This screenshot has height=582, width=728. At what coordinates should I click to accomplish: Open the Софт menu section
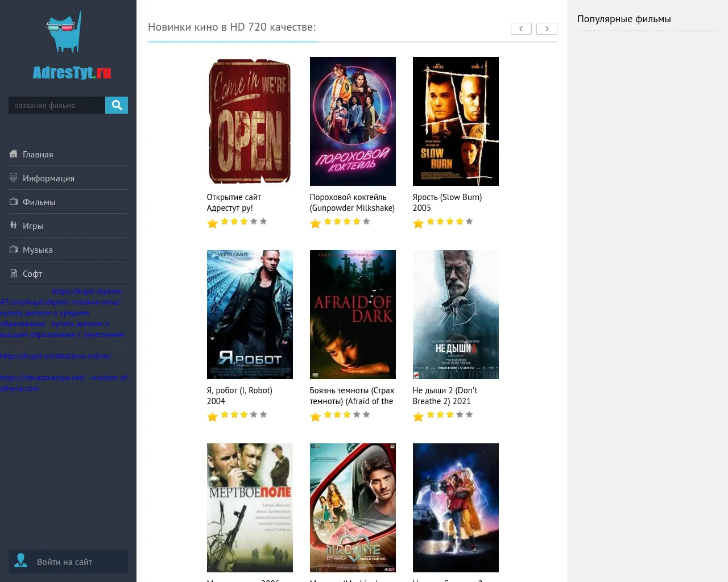(68, 273)
